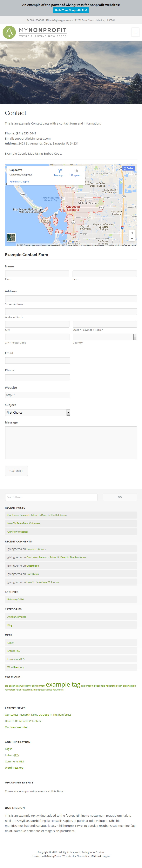
Task: Expand the Subject First Choice dropdown
Action: (38, 412)
